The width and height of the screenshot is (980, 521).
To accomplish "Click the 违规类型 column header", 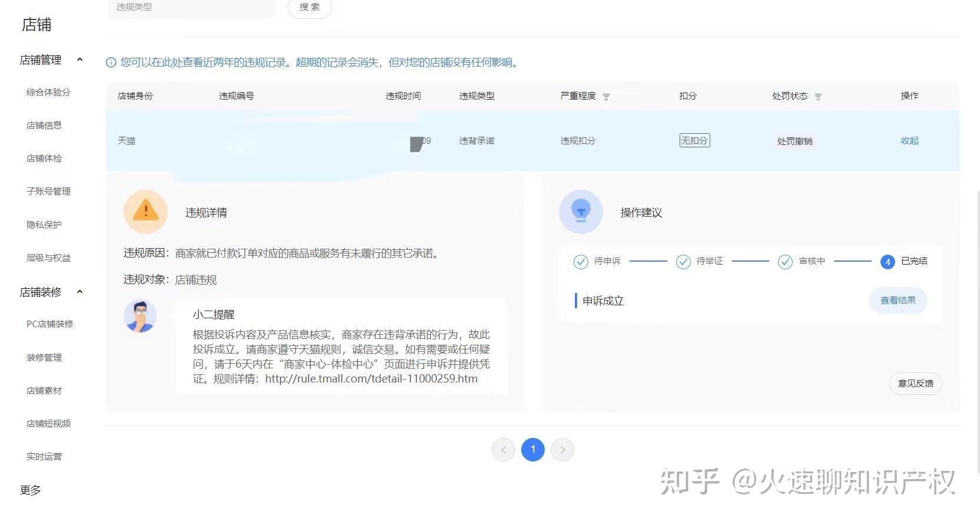I will (x=477, y=96).
